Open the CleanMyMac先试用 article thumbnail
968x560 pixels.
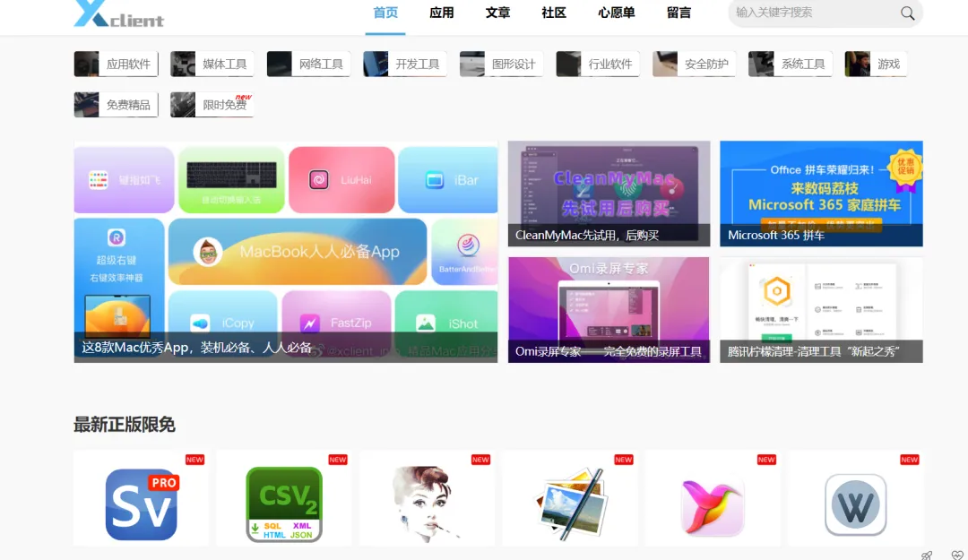[x=609, y=194]
